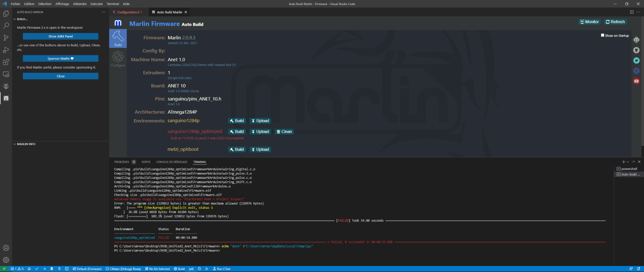Open the Explorer view in activity bar

coord(6,14)
